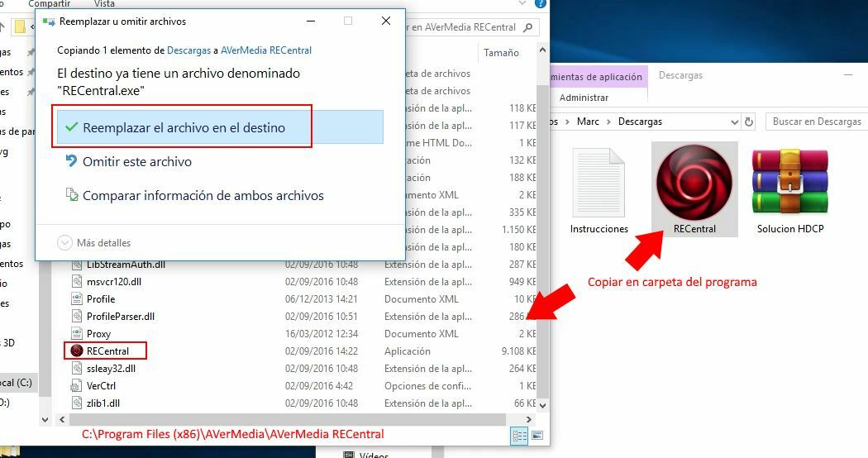Select RECentral application in the file list
This screenshot has width=868, height=458.
tap(107, 351)
